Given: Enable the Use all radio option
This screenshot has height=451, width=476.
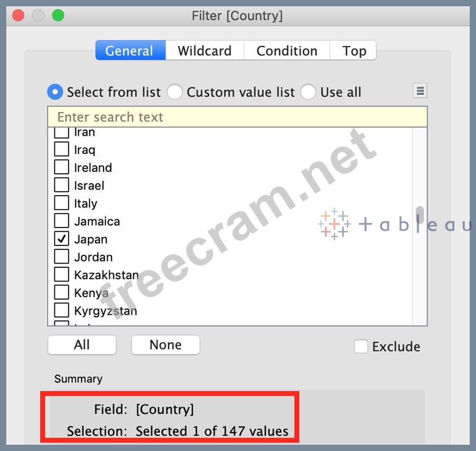Looking at the screenshot, I should pyautogui.click(x=308, y=92).
